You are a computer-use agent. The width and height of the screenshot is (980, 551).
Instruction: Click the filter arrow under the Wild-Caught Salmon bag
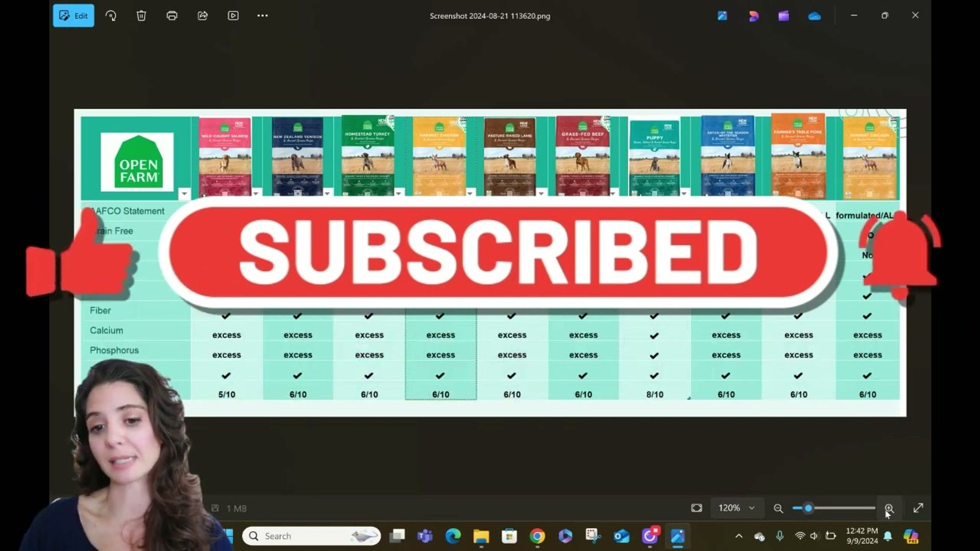(x=256, y=193)
